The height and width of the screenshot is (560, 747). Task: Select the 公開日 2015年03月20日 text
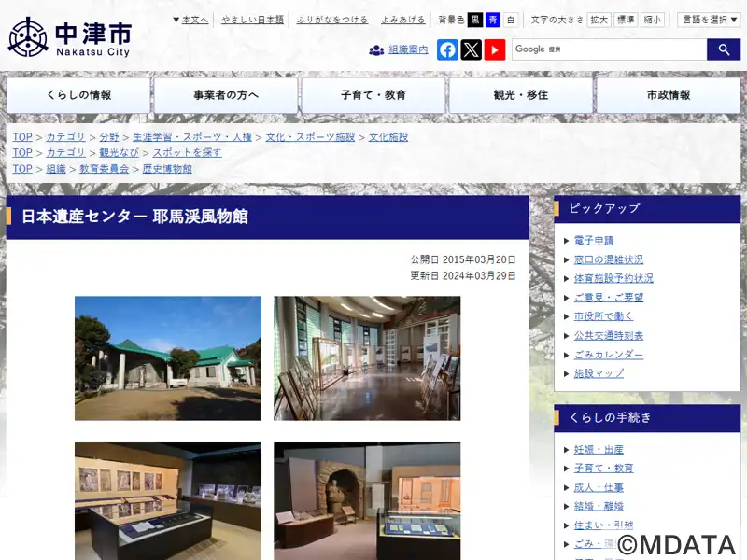[x=463, y=259]
